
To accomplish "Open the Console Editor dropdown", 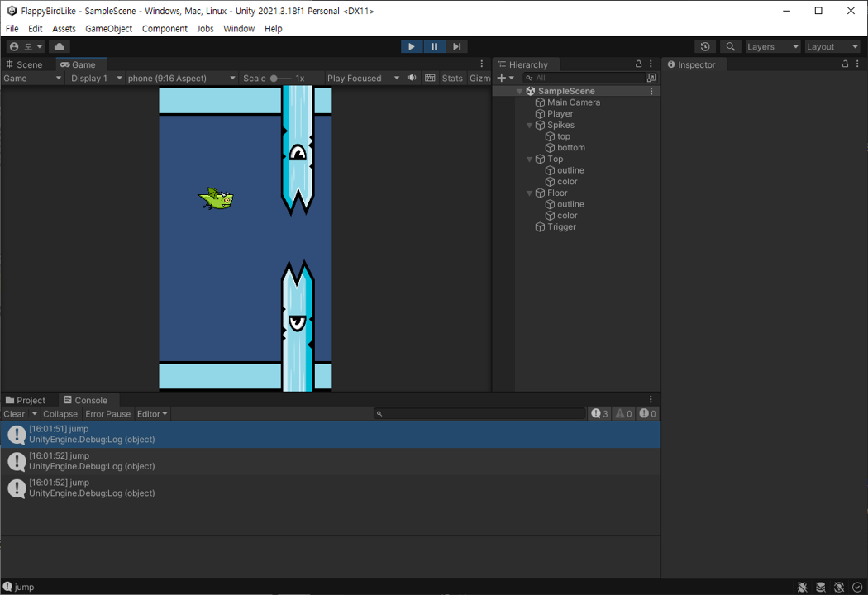I will tap(152, 413).
